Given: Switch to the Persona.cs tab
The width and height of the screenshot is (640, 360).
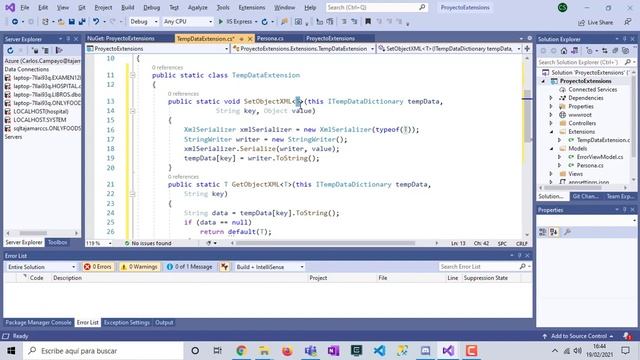Looking at the screenshot, I should coord(270,38).
